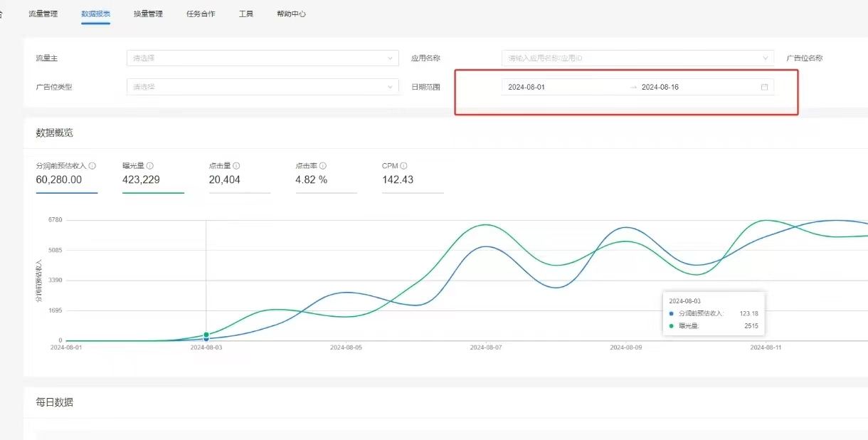This screenshot has height=440, width=868.
Task: Click info icon next to 点击量
Action: click(x=236, y=166)
